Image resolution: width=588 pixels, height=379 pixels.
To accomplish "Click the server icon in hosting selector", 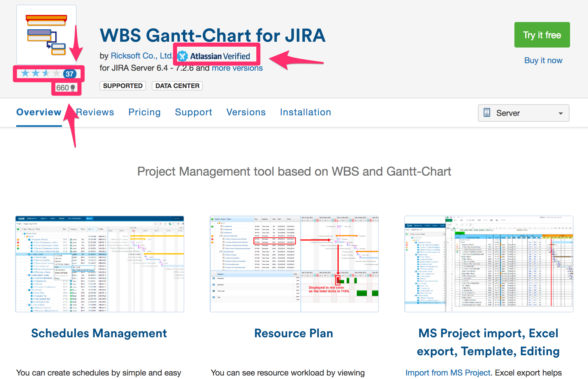I will (487, 113).
